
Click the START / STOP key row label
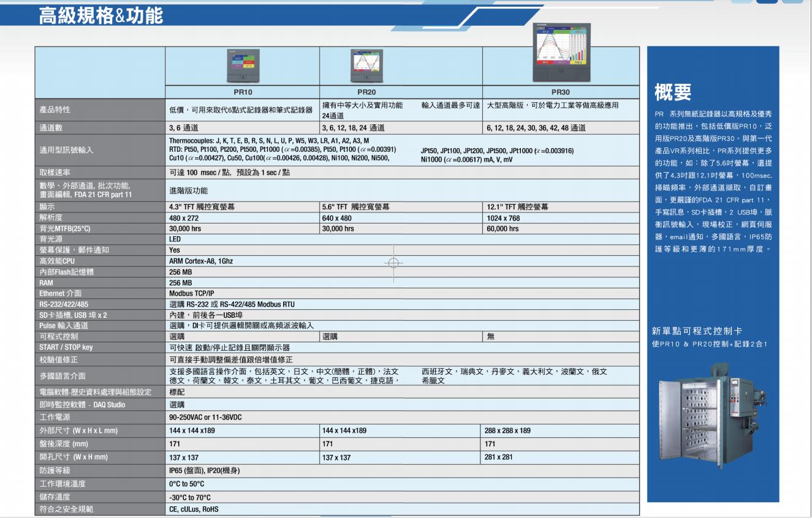[x=66, y=348]
